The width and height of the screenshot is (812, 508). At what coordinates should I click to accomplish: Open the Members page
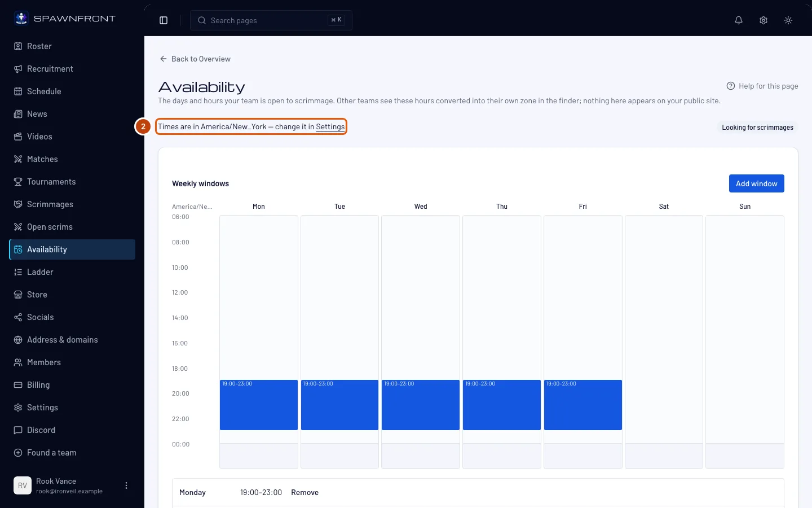(72, 362)
